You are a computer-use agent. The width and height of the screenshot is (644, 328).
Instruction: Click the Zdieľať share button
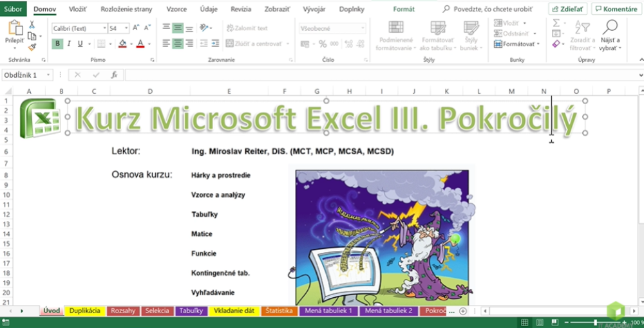click(x=567, y=9)
